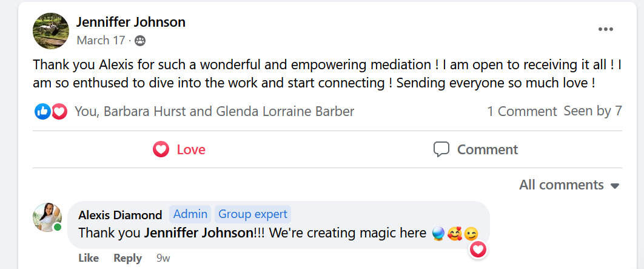Image resolution: width=644 pixels, height=269 pixels.
Task: Click the Group expert badge
Action: click(x=252, y=214)
